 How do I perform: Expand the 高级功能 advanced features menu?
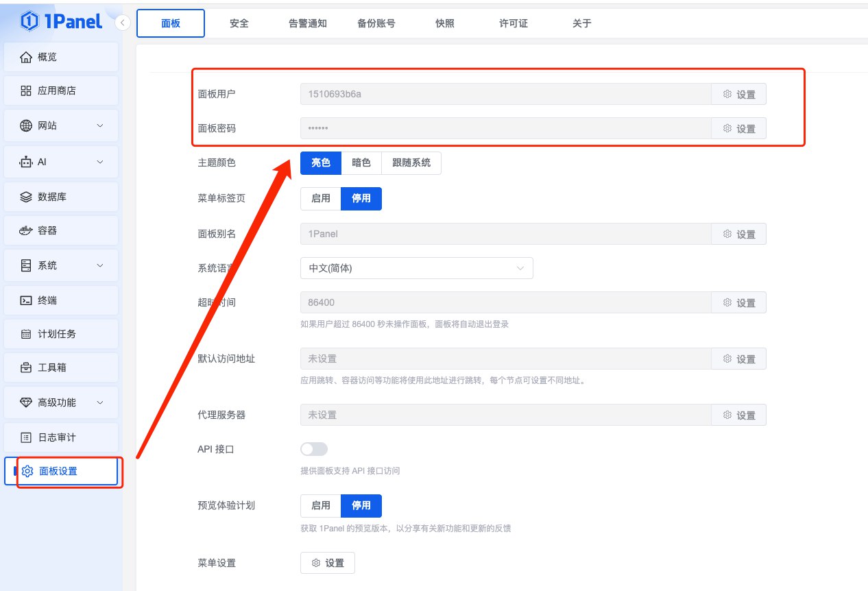coord(60,402)
